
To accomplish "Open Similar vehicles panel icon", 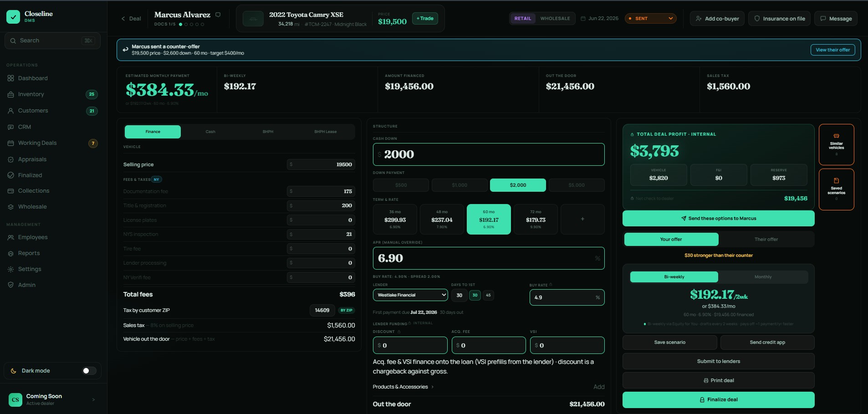I will click(836, 136).
